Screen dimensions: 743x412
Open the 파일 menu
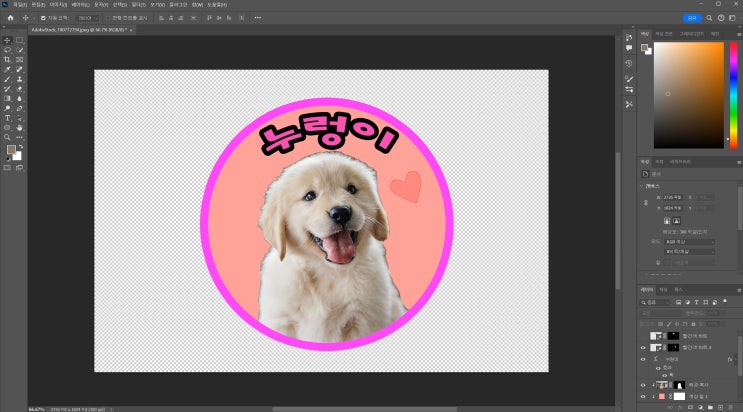[19, 5]
